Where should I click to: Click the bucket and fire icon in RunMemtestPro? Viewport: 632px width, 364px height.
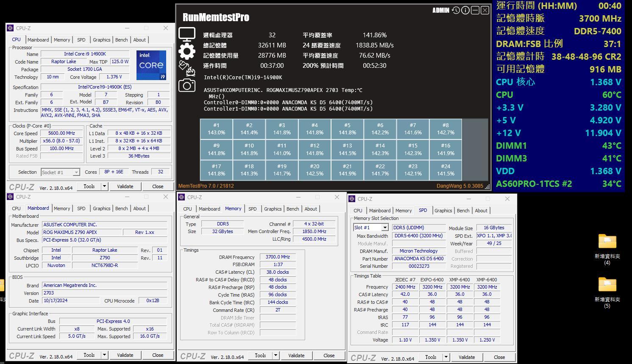(187, 68)
